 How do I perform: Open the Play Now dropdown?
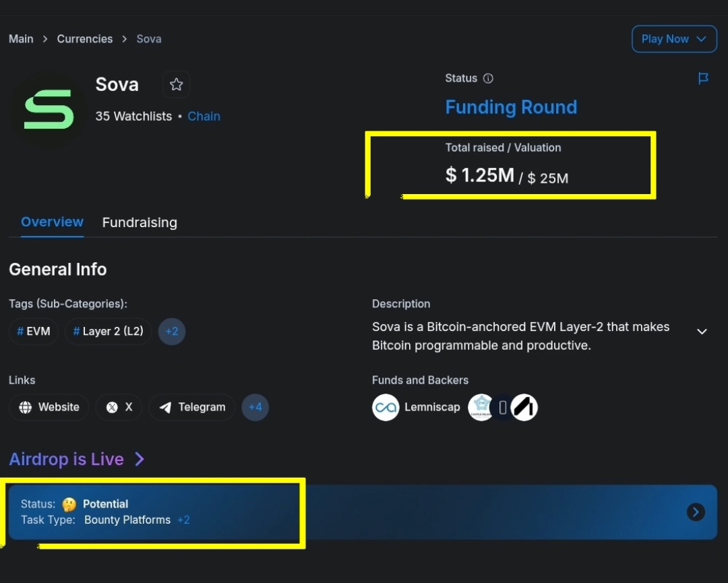pos(673,38)
